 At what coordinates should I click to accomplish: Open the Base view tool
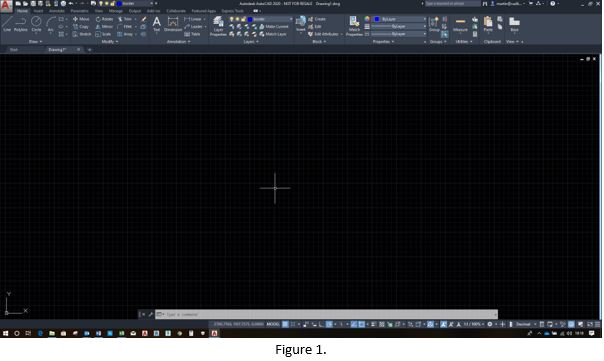tap(514, 24)
